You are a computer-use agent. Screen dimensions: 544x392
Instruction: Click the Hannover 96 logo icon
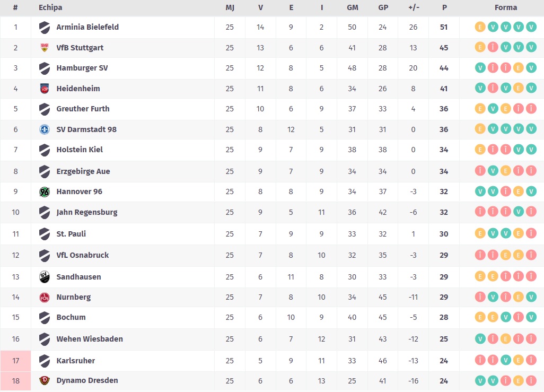pyautogui.click(x=45, y=191)
